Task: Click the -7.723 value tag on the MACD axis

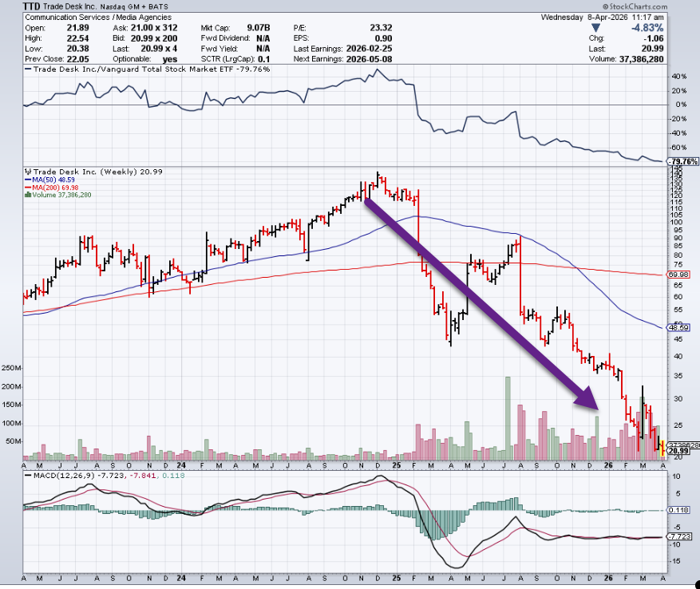Action: pos(677,537)
